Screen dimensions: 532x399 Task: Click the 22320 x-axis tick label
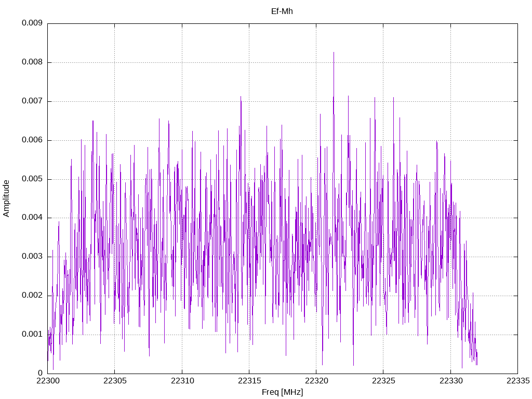pyautogui.click(x=316, y=381)
